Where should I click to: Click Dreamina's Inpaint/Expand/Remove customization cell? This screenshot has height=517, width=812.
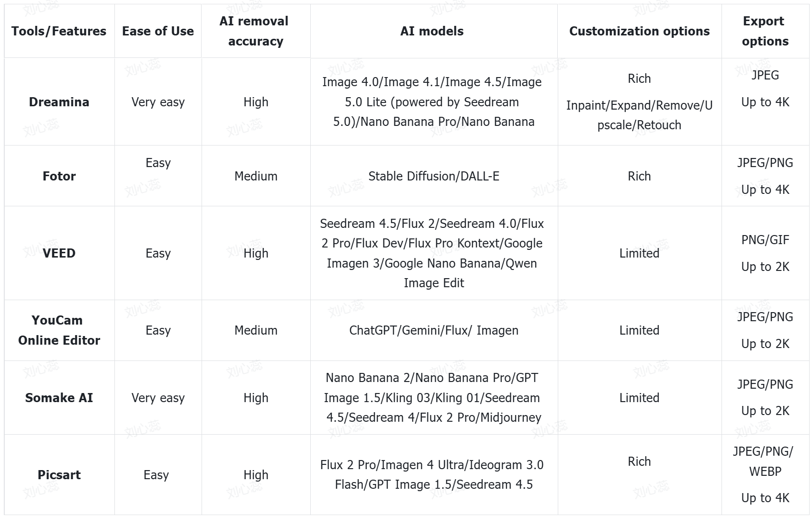640,102
